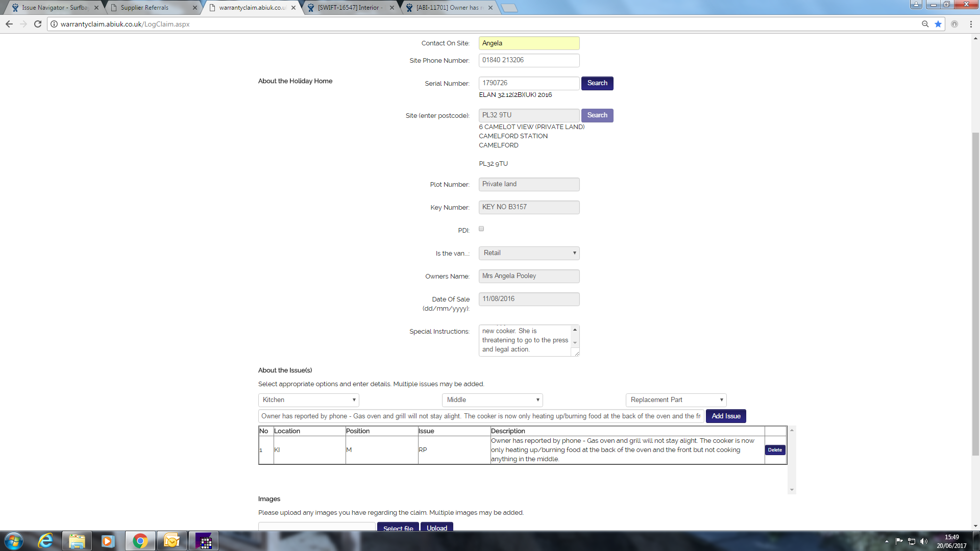Click the zoom magnifier icon in address bar
Screen dimensions: 980x551
pyautogui.click(x=925, y=24)
